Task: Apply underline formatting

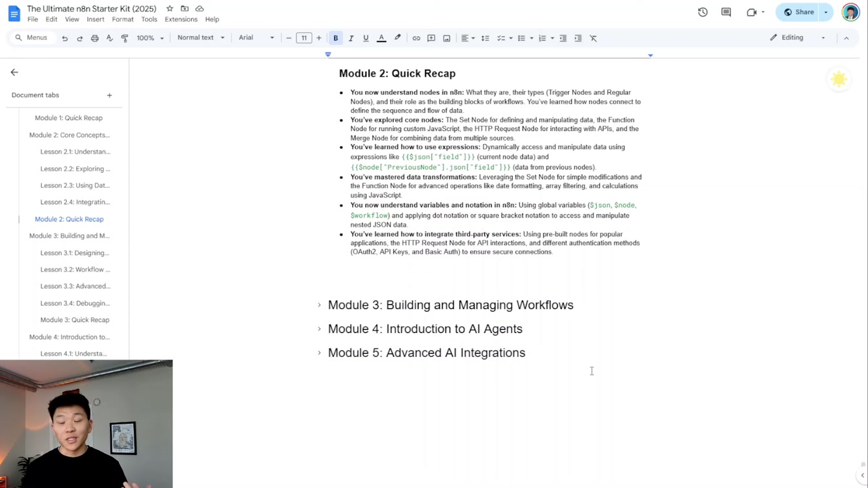Action: (366, 38)
